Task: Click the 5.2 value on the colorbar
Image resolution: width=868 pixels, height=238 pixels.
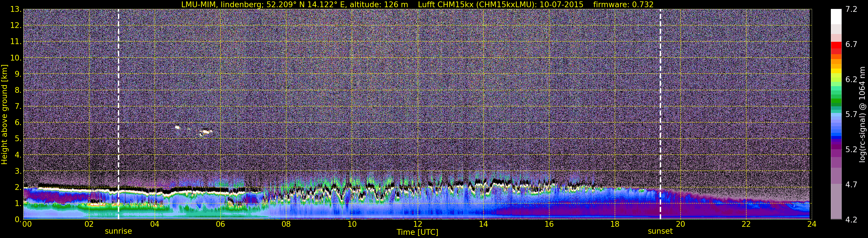Action: click(x=851, y=149)
